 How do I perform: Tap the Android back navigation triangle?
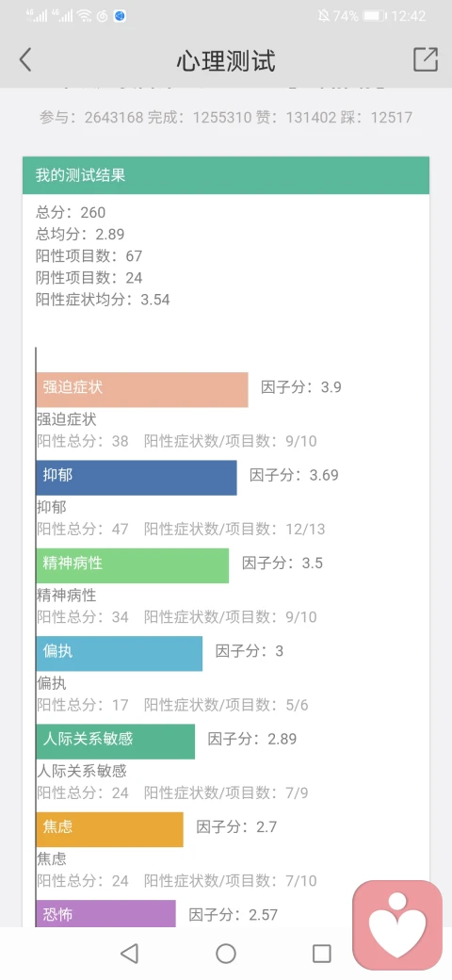pos(129,954)
